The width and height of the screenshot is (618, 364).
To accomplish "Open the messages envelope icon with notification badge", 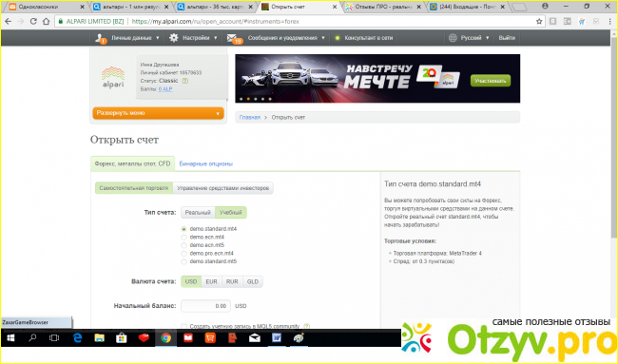I will pyautogui.click(x=233, y=39).
